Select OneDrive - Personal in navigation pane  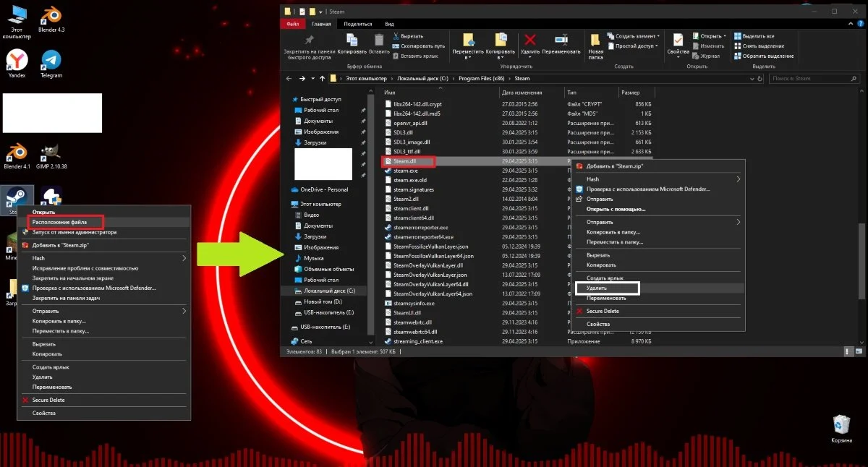pos(324,189)
